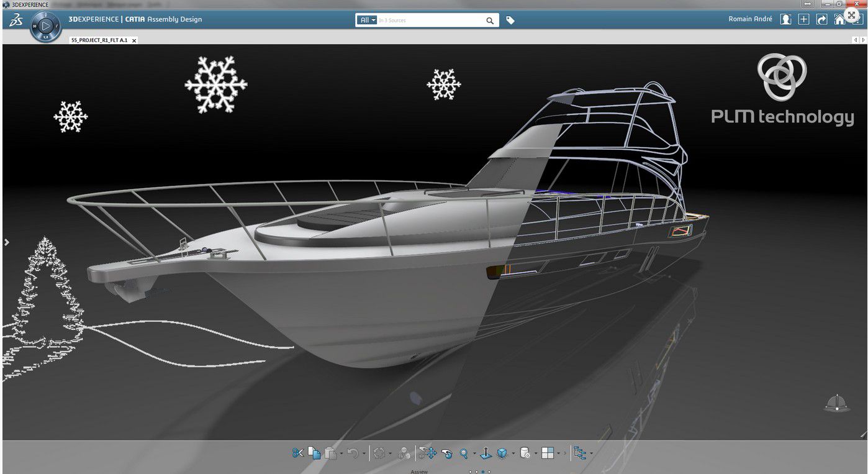868x474 pixels.
Task: Click the search magnifier button
Action: [490, 21]
